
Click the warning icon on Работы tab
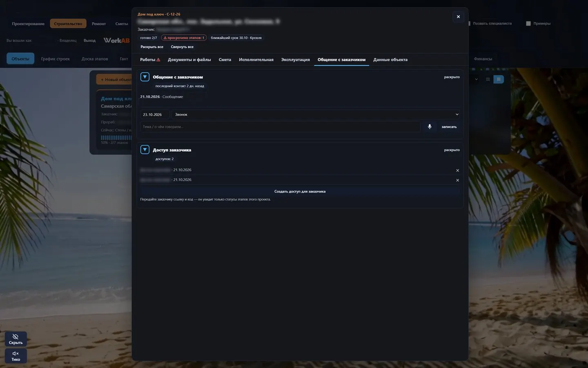click(158, 60)
